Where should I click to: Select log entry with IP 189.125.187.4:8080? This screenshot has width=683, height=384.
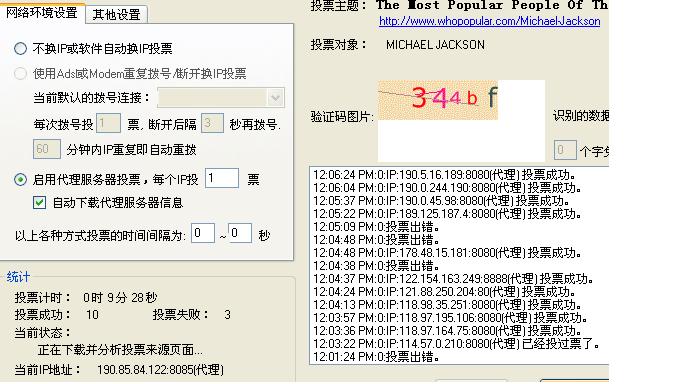[x=447, y=214]
